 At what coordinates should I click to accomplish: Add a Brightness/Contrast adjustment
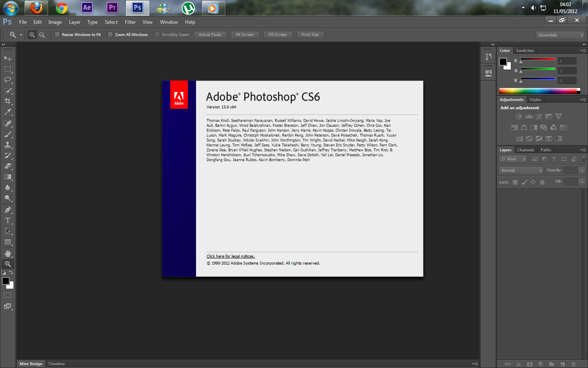[x=519, y=117]
